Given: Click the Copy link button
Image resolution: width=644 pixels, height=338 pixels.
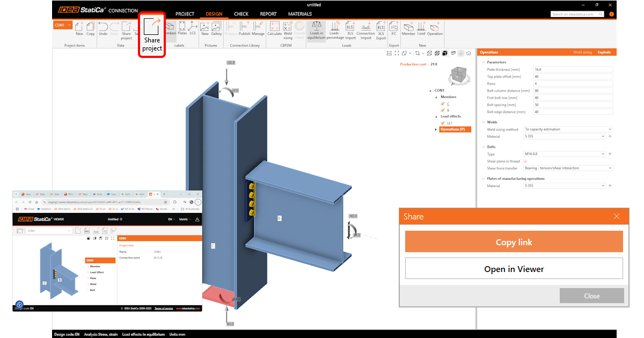Looking at the screenshot, I should [514, 242].
